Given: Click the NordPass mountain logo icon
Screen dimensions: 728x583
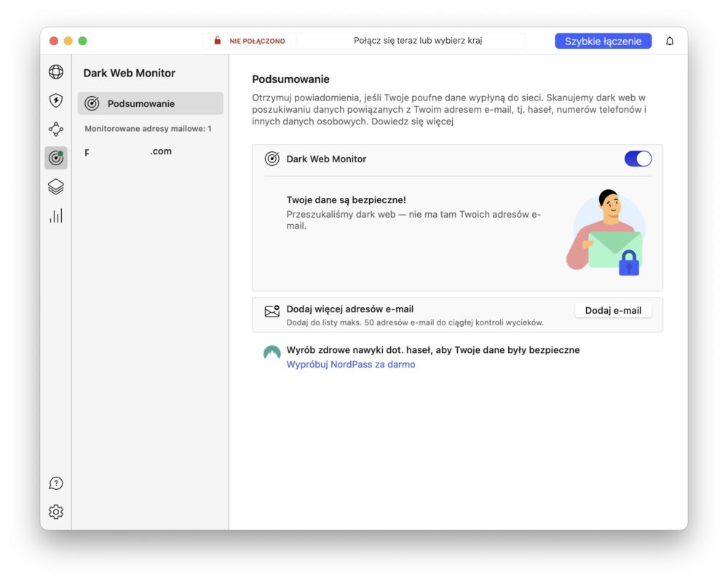Looking at the screenshot, I should [x=272, y=352].
